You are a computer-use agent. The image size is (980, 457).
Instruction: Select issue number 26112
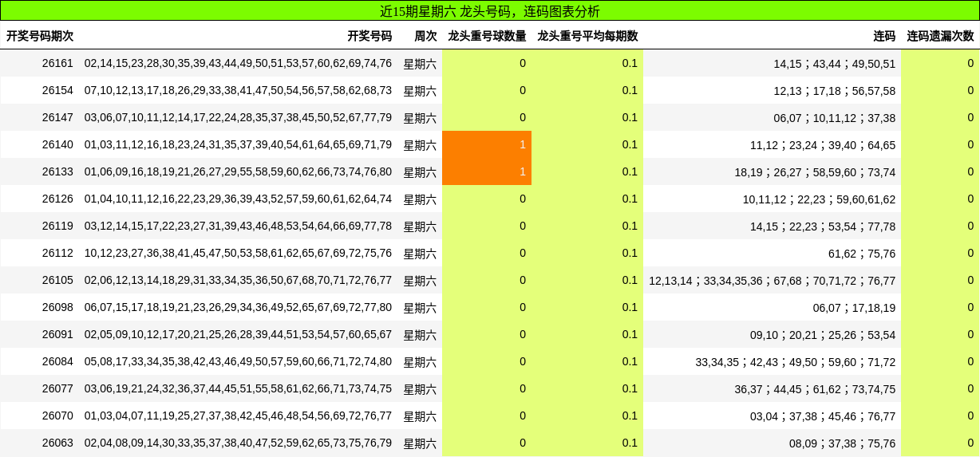point(57,253)
